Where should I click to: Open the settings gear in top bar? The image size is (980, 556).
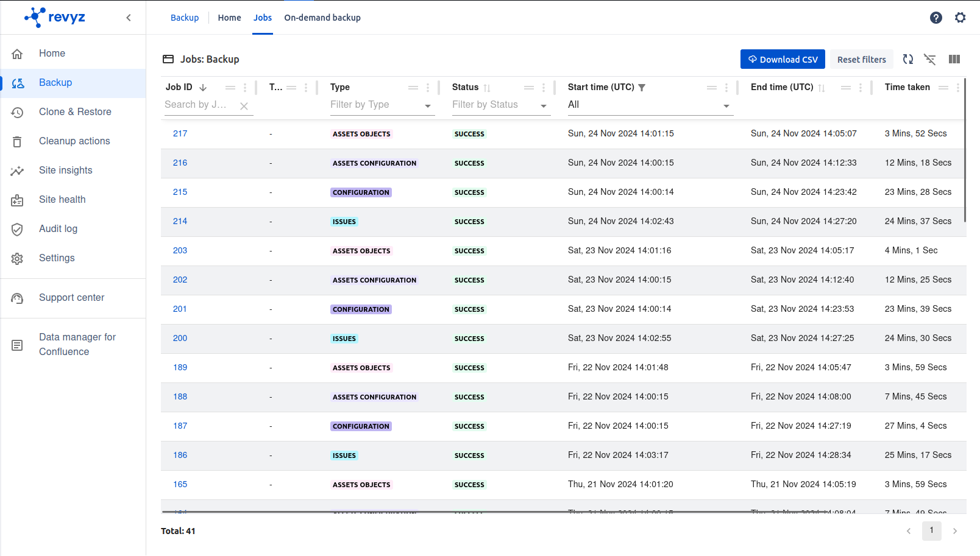point(960,18)
